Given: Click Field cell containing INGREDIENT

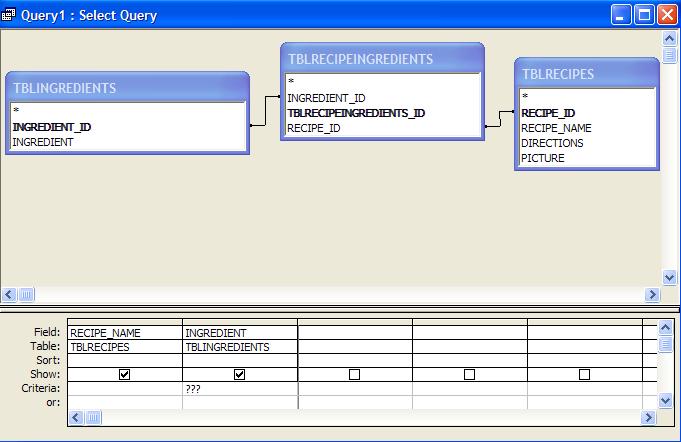Looking at the screenshot, I should 240,333.
